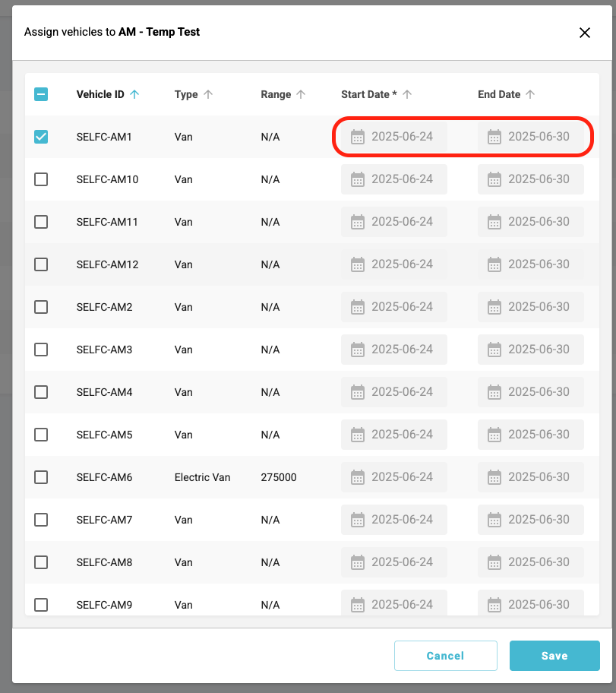This screenshot has width=616, height=693.
Task: Sort by End Date arrow icon
Action: coord(530,94)
